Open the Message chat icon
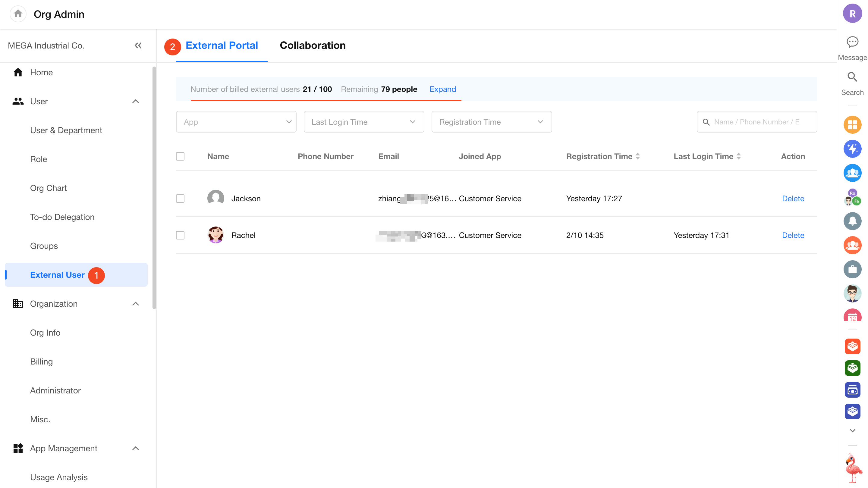Viewport: 868px width, 488px height. [x=852, y=42]
